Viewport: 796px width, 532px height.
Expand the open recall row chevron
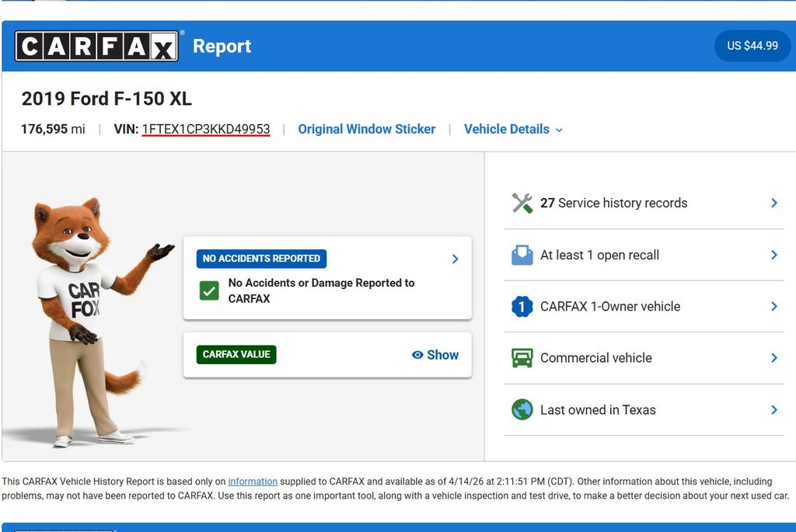point(774,255)
